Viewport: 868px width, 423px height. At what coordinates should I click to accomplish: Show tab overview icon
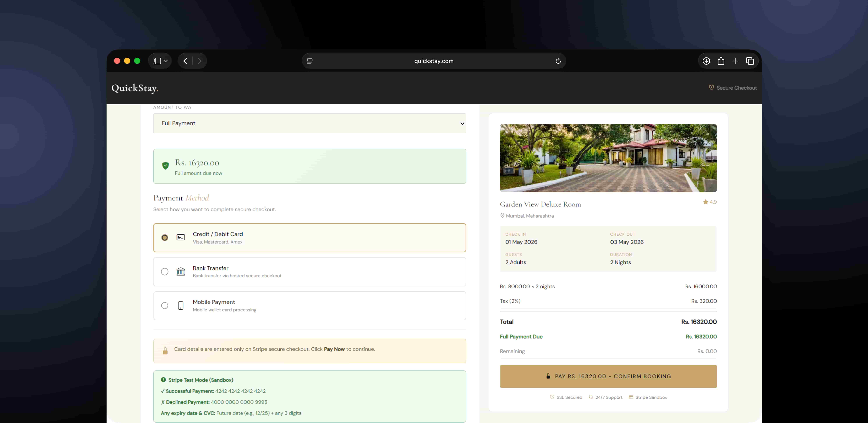coord(750,61)
